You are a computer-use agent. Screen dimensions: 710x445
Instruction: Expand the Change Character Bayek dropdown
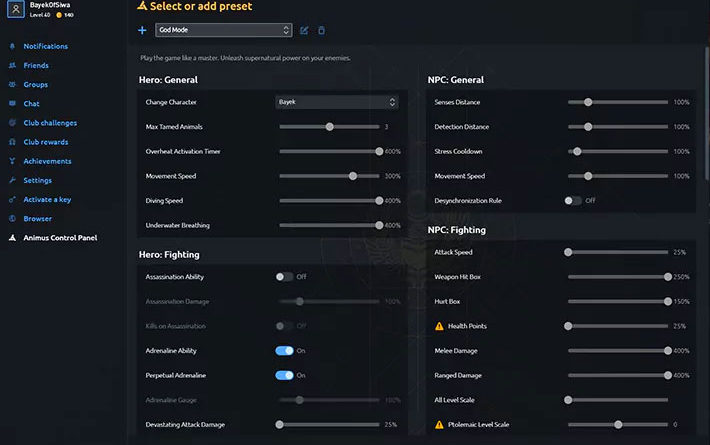[337, 102]
